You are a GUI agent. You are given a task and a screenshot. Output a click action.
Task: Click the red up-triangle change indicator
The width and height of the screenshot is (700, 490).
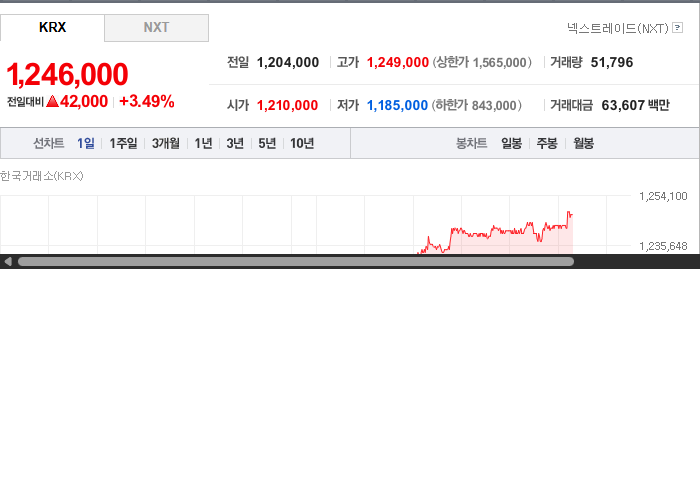[53, 101]
